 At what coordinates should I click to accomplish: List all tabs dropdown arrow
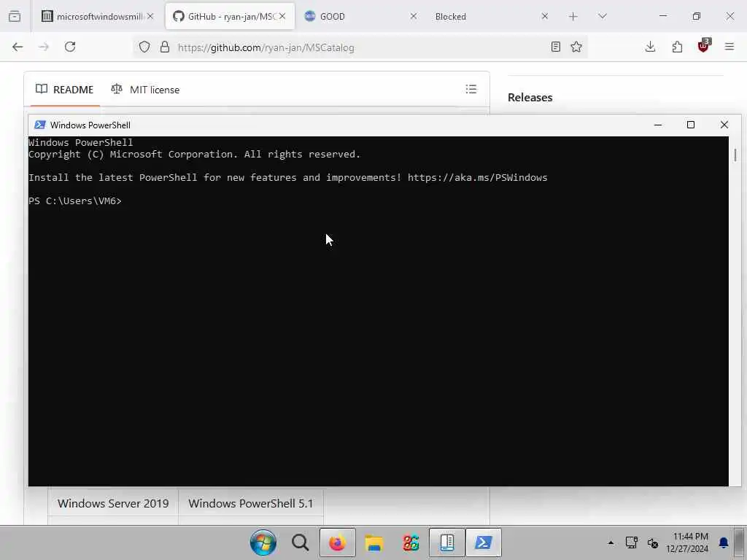(602, 16)
